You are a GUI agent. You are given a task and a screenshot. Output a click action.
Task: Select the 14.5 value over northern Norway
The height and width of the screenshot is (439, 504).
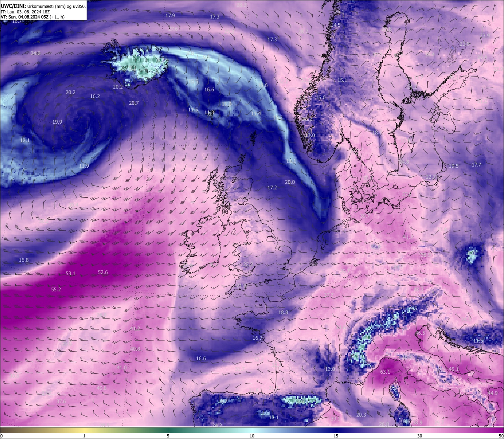pyautogui.click(x=335, y=25)
